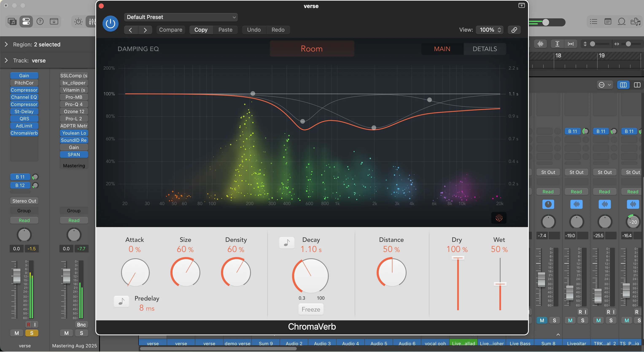This screenshot has width=644, height=352.
Task: Mute the Mastering Aug 2025 channel
Action: point(66,333)
